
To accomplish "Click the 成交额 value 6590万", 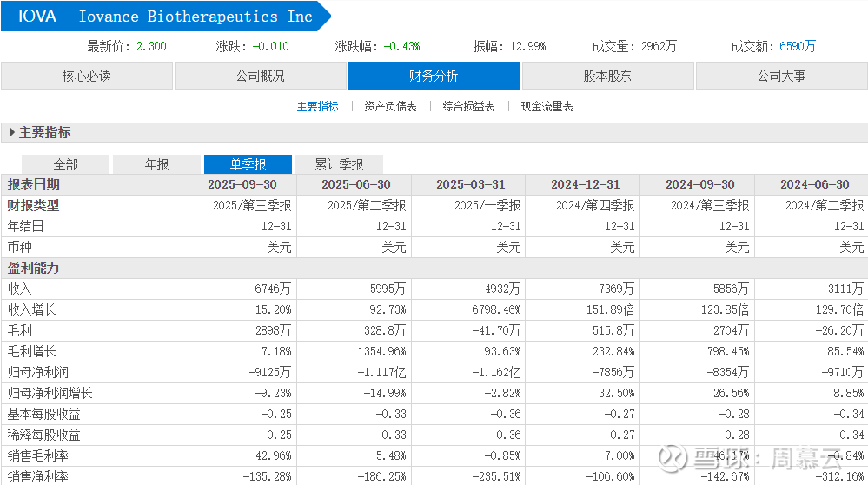I will tap(797, 47).
